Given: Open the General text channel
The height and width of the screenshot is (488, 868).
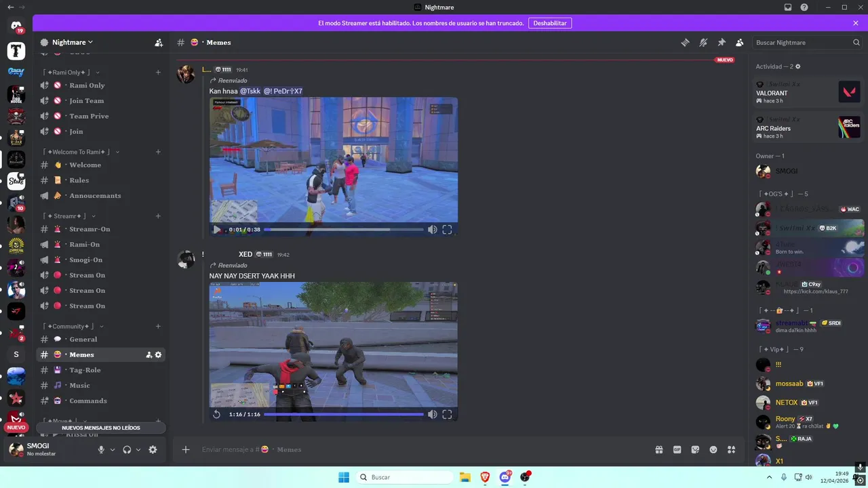Looking at the screenshot, I should [100, 340].
